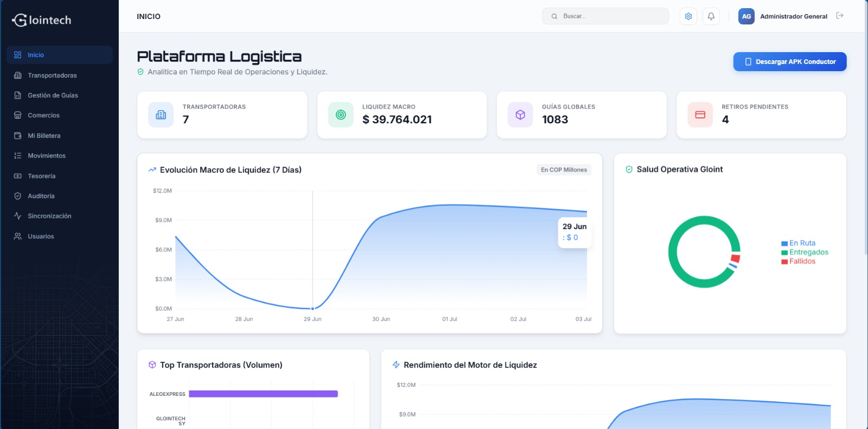Image resolution: width=868 pixels, height=429 pixels.
Task: Click the 30 Jun axis label
Action: click(381, 319)
